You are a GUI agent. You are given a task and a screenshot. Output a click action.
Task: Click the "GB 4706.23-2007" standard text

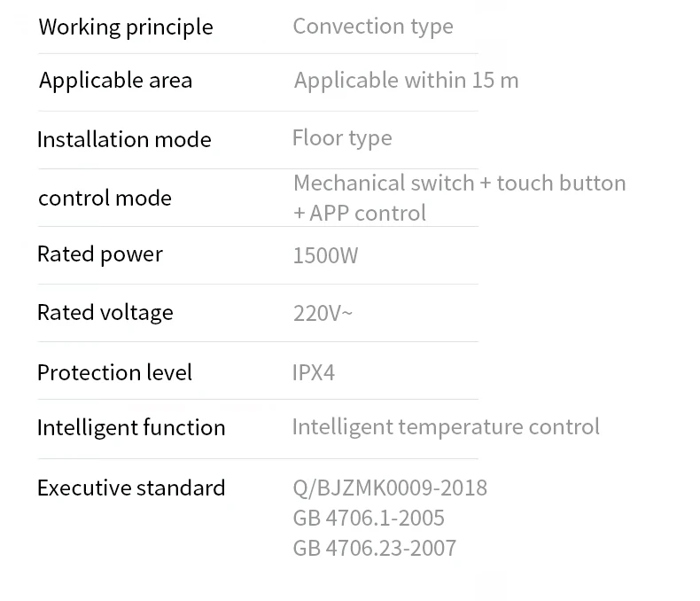click(374, 548)
